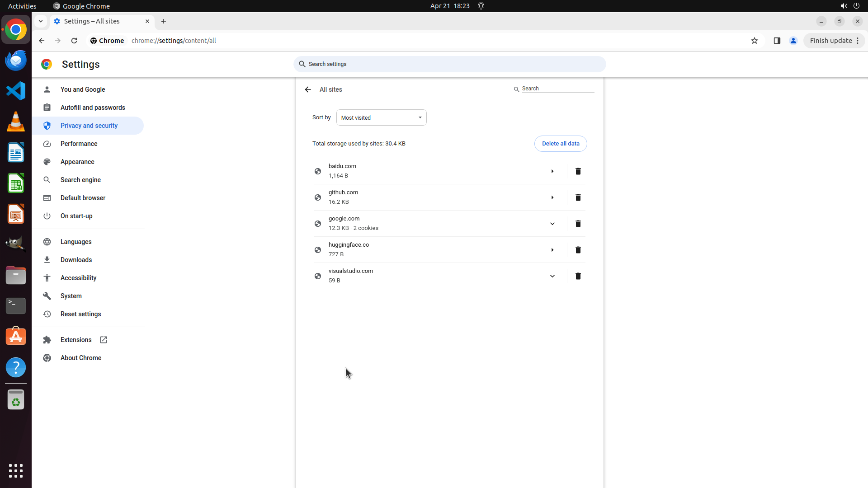Open Extensions from the sidebar
The width and height of the screenshot is (868, 488).
pyautogui.click(x=76, y=340)
